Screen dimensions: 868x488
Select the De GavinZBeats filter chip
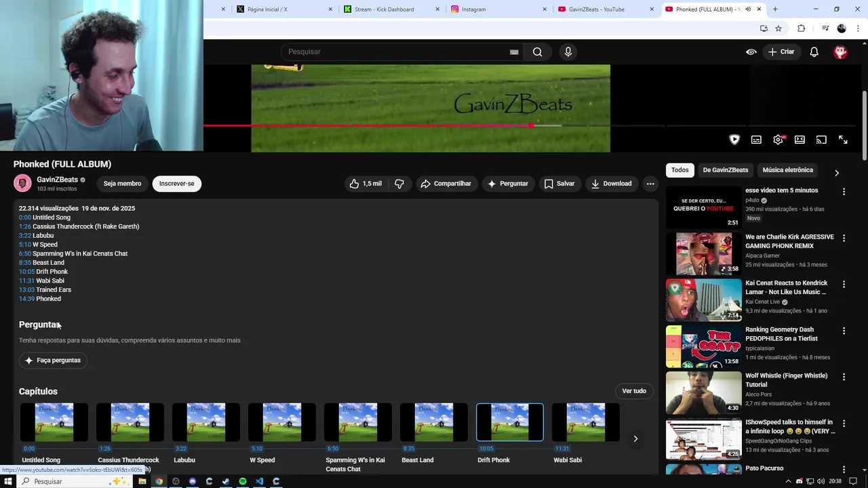(725, 170)
